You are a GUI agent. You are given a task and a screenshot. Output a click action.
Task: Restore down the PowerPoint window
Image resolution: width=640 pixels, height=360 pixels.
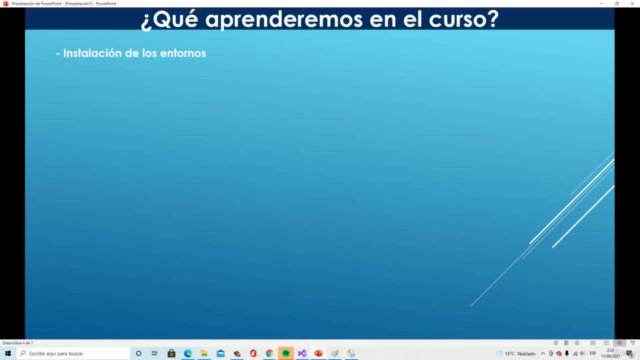point(617,3)
